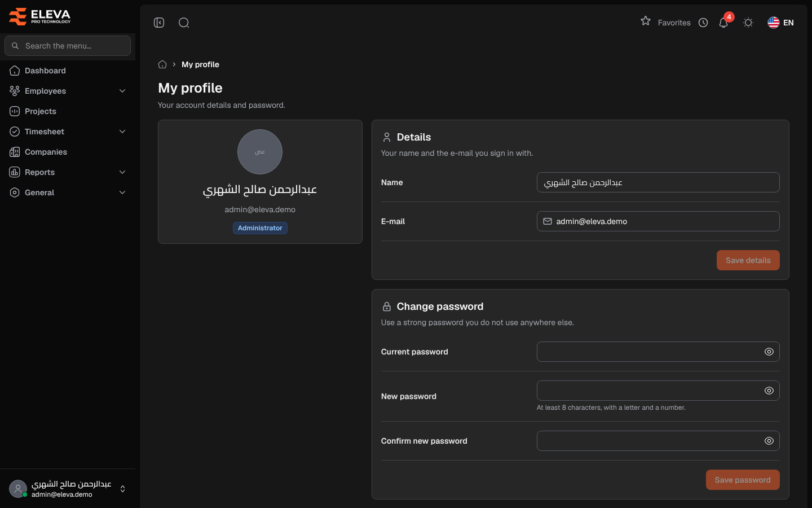Click the Favorites star icon

click(646, 21)
